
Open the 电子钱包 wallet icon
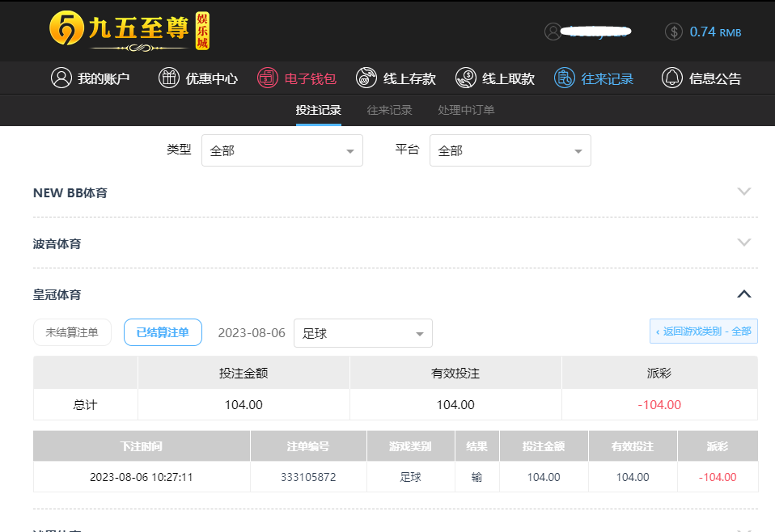(267, 78)
